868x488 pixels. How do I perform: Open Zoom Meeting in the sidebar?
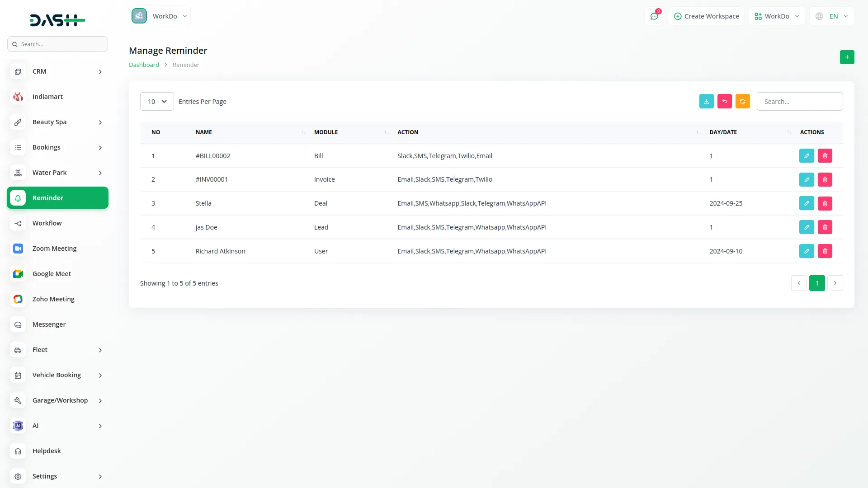[x=54, y=249]
